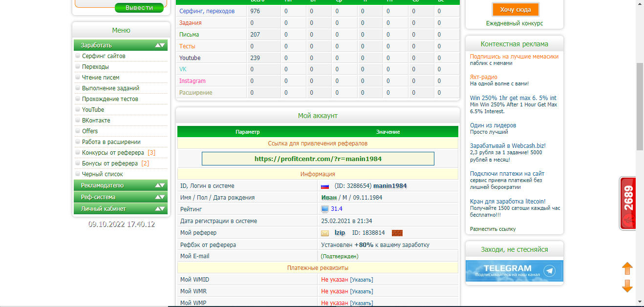
Task: Click the orange scroll-down arrow
Action: pyautogui.click(x=627, y=286)
